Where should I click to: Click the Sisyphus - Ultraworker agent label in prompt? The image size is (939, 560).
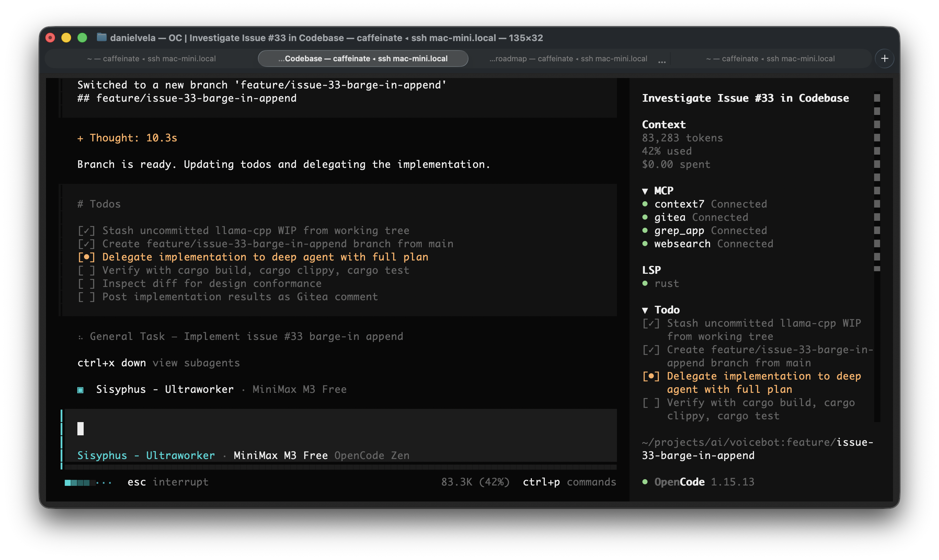click(146, 456)
